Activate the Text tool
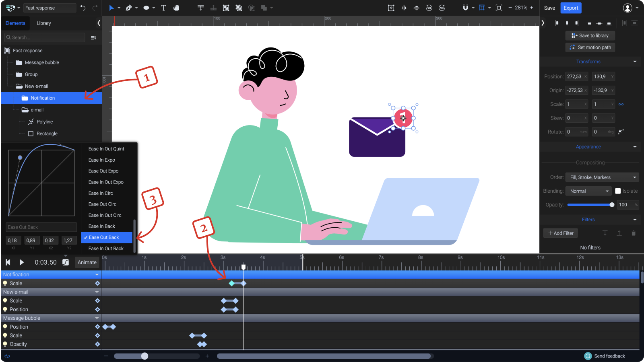This screenshot has height=362, width=644. pos(163,8)
